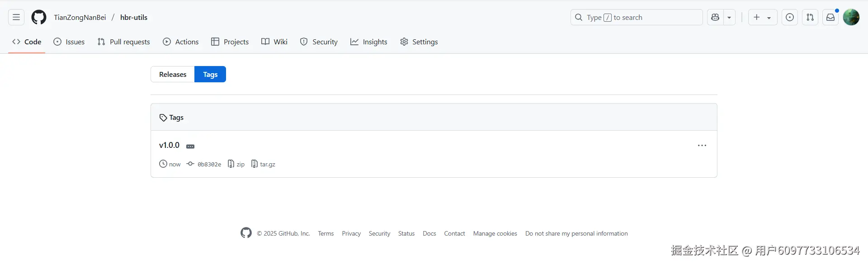This screenshot has width=868, height=265.
Task: Open the hamburger navigation menu
Action: [16, 17]
